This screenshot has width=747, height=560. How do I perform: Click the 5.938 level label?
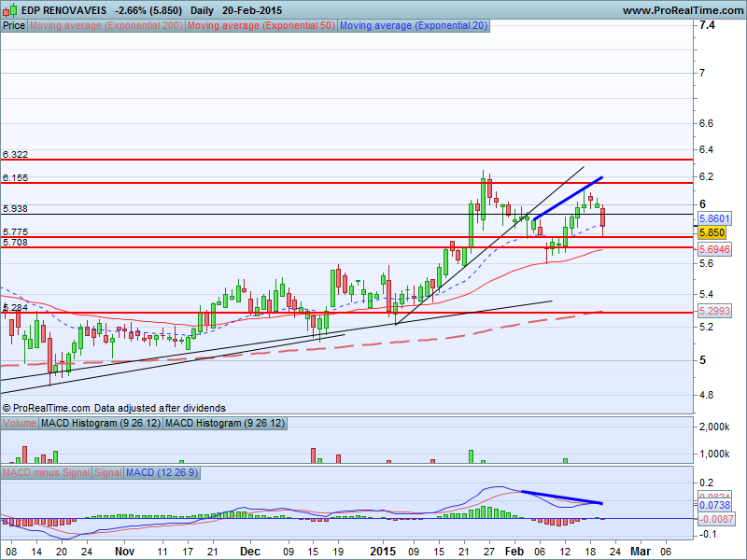[15, 208]
